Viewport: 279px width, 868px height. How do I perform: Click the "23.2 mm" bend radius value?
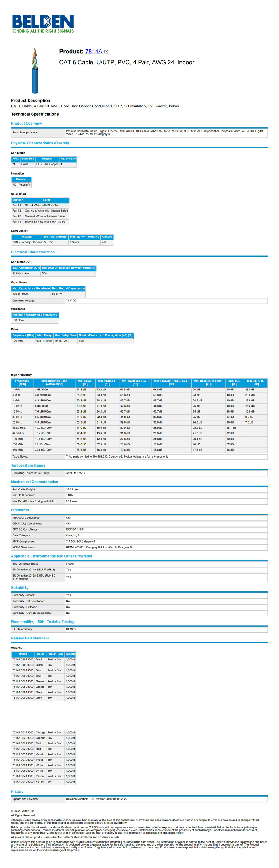click(x=71, y=502)
